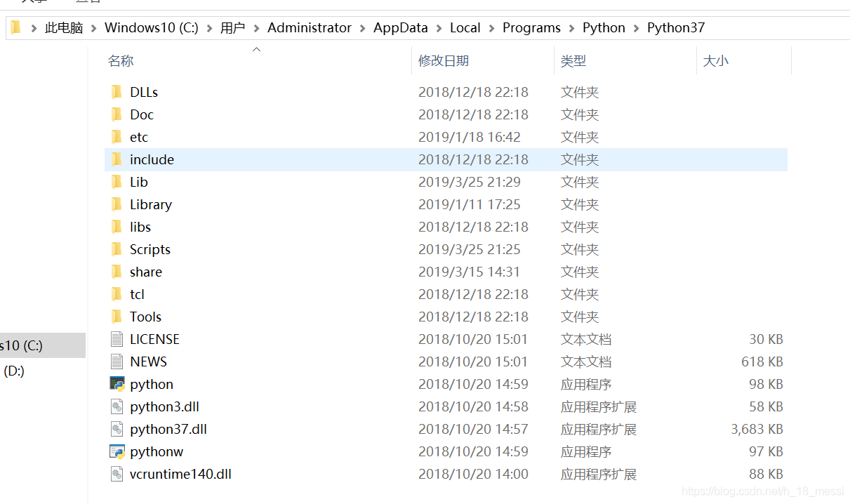Click the 3,683 KB size value
The image size is (850, 504).
pyautogui.click(x=757, y=429)
